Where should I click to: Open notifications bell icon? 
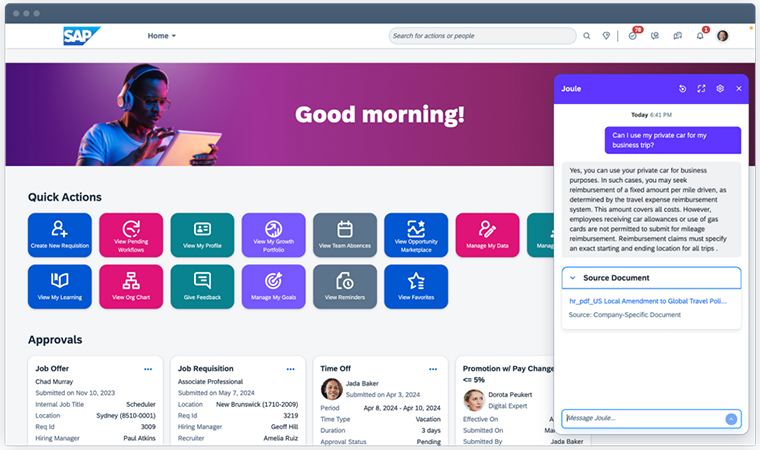700,36
